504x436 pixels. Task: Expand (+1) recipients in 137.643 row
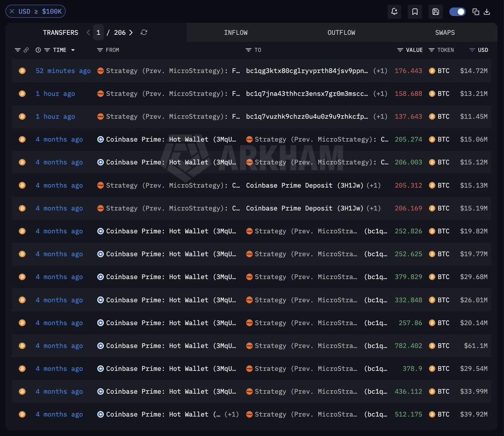tap(381, 116)
